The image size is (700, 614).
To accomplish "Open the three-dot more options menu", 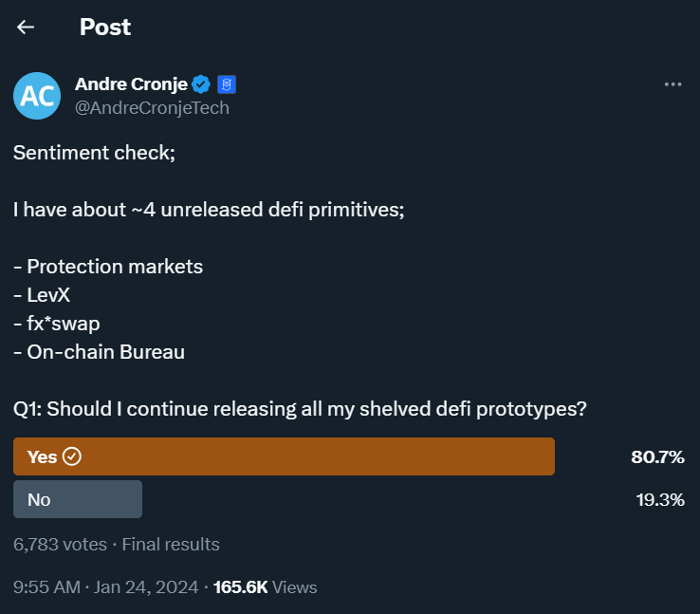I will (x=673, y=84).
